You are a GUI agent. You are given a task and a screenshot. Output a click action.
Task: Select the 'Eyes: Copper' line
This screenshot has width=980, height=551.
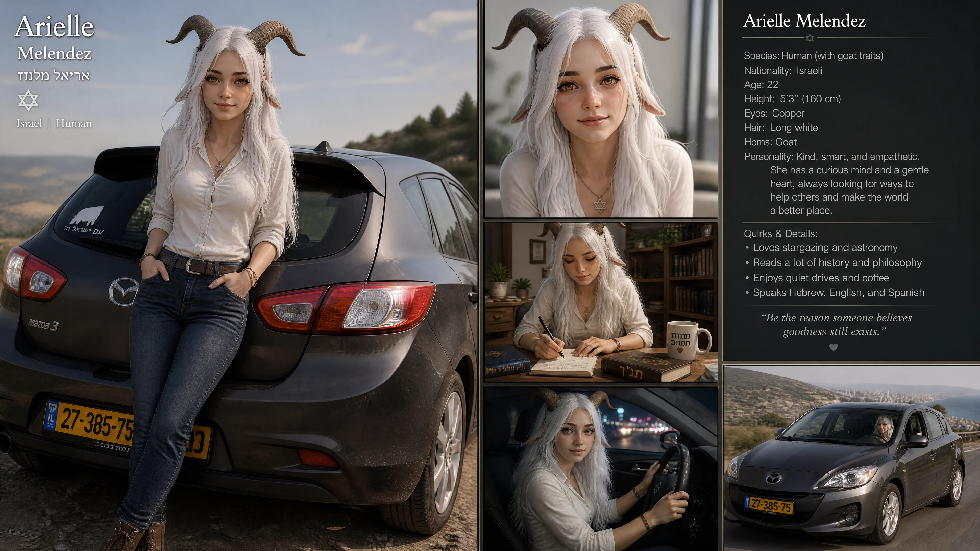tap(774, 113)
